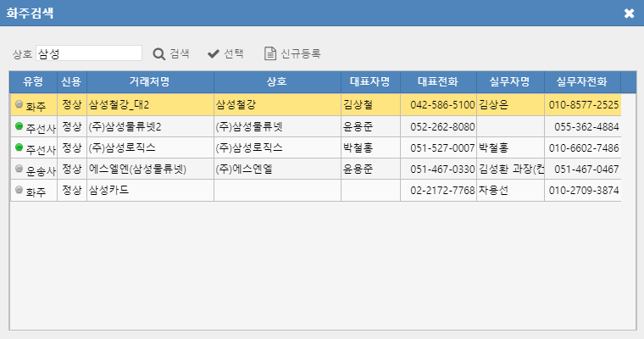Click the gray status dot in the 삼성철강_대2 row

click(x=19, y=104)
